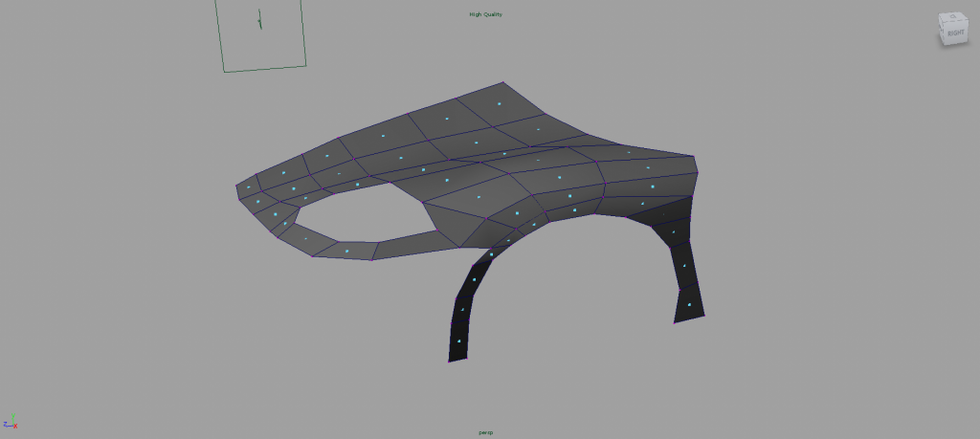The height and width of the screenshot is (439, 980).
Task: Pick the face dot on the strip below the hole
Action: (346, 251)
